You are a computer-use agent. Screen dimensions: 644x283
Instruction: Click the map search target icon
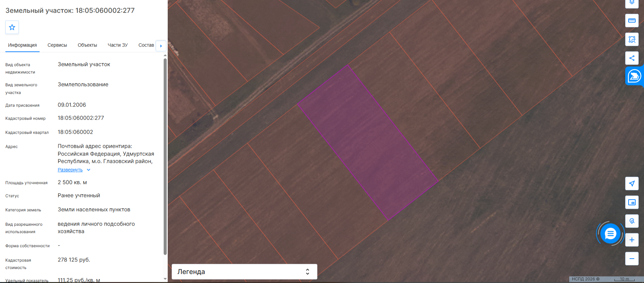[632, 221]
